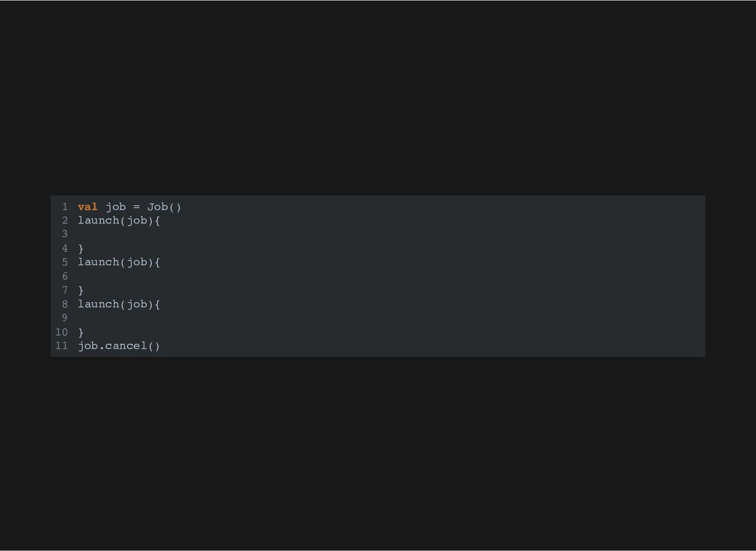The image size is (756, 551).
Task: Click line number 7 in the gutter
Action: point(65,290)
